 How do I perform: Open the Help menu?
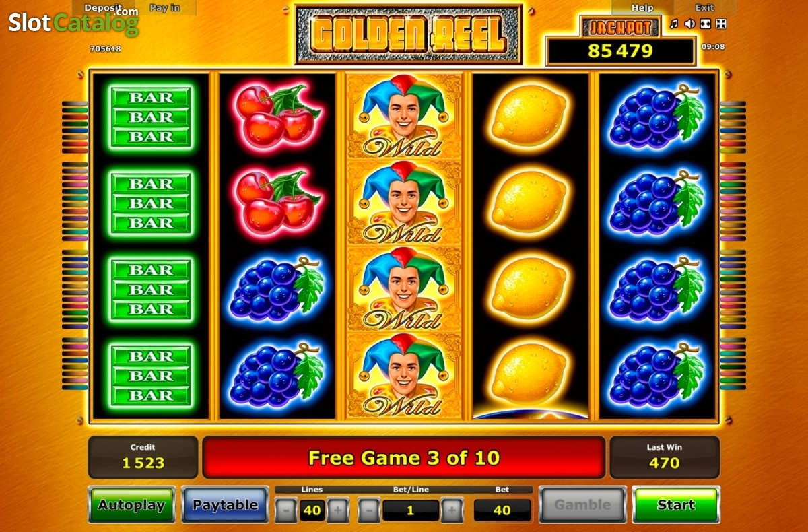(x=642, y=8)
